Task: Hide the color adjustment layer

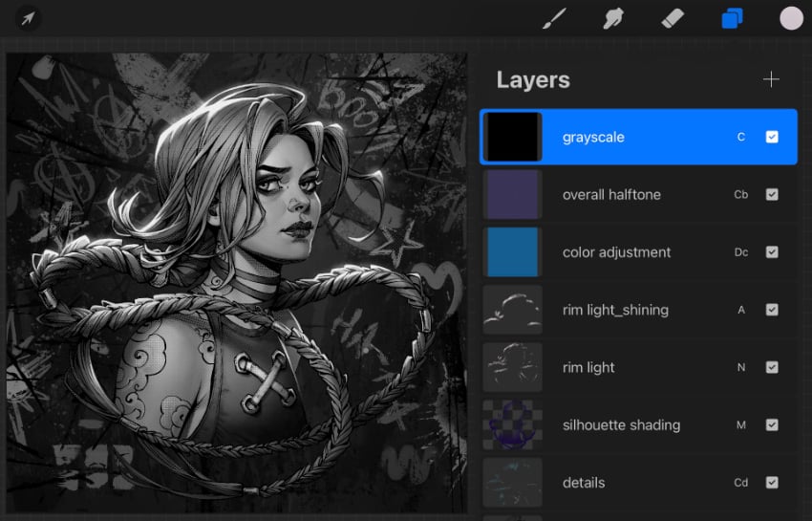Action: tap(772, 252)
